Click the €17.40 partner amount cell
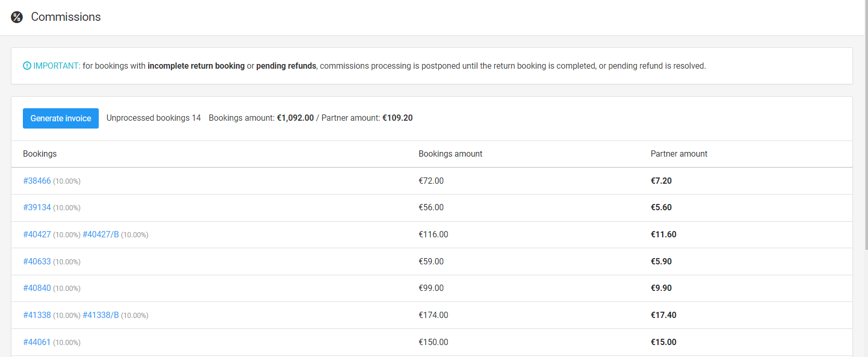Screen dimensions: 868x357 click(x=664, y=315)
